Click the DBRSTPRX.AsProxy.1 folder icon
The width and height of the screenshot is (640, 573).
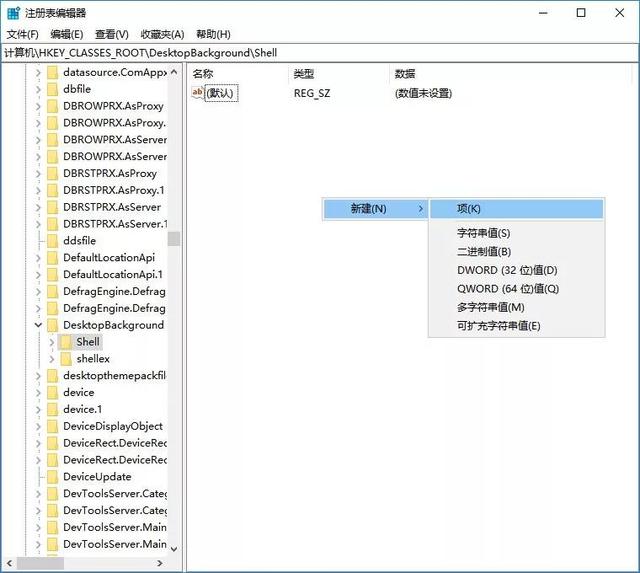tap(53, 190)
